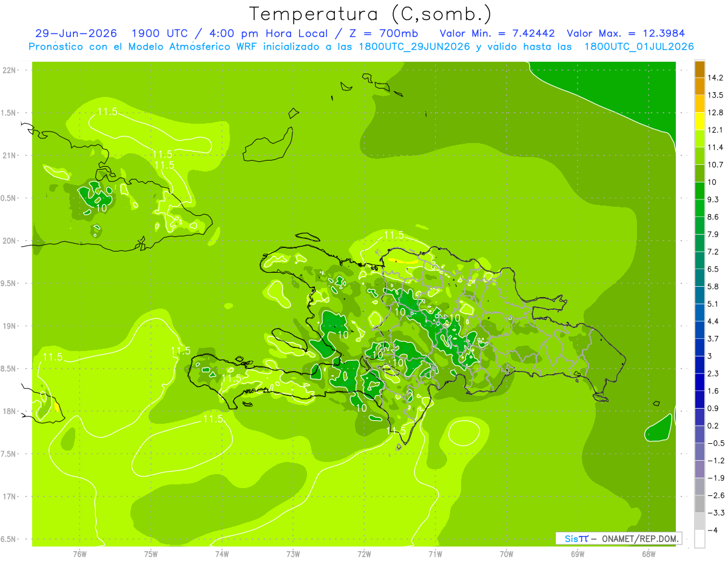
Task: Click the legend value 12.8
Action: [715, 113]
